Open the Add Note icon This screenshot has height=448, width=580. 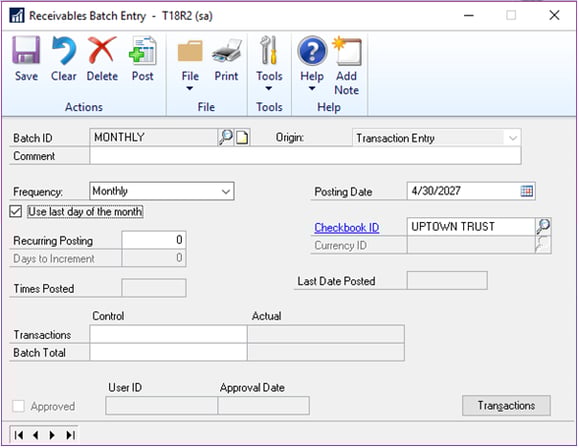click(347, 51)
